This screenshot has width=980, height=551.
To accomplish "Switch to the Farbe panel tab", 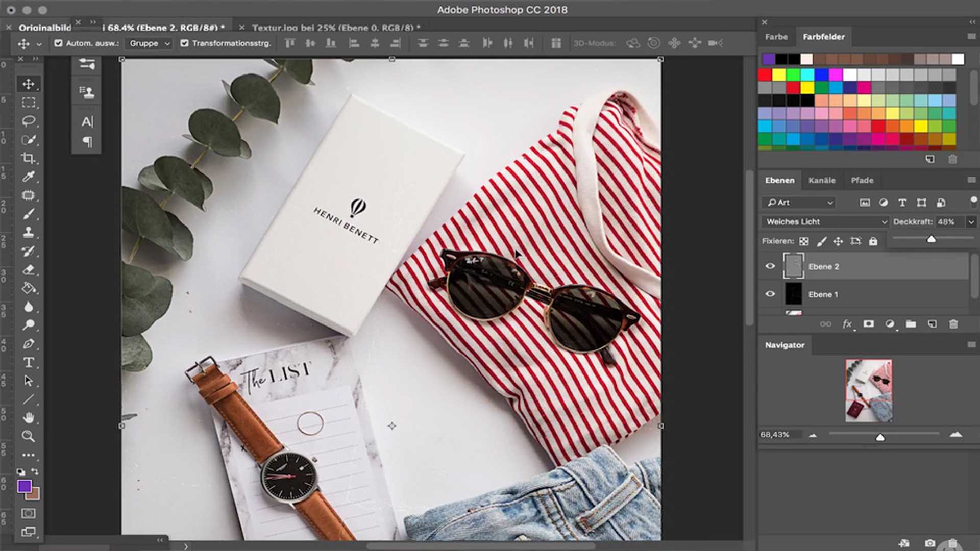I will point(776,37).
